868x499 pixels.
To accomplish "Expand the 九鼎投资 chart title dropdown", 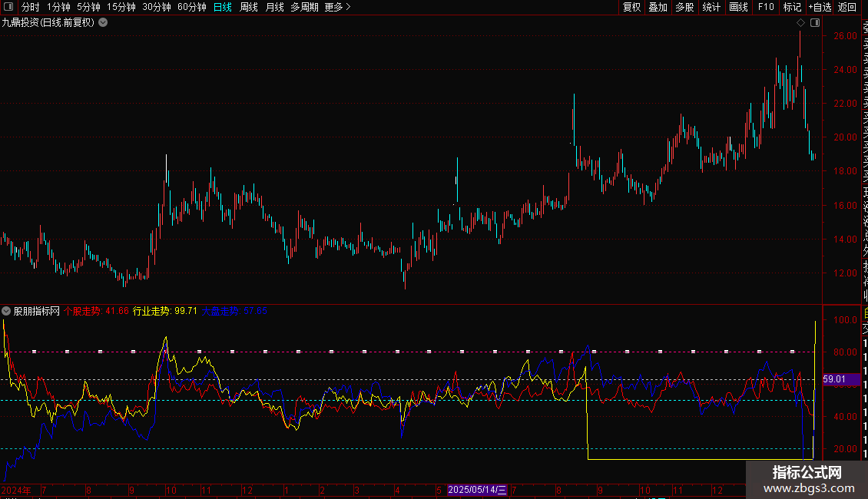I will [103, 22].
